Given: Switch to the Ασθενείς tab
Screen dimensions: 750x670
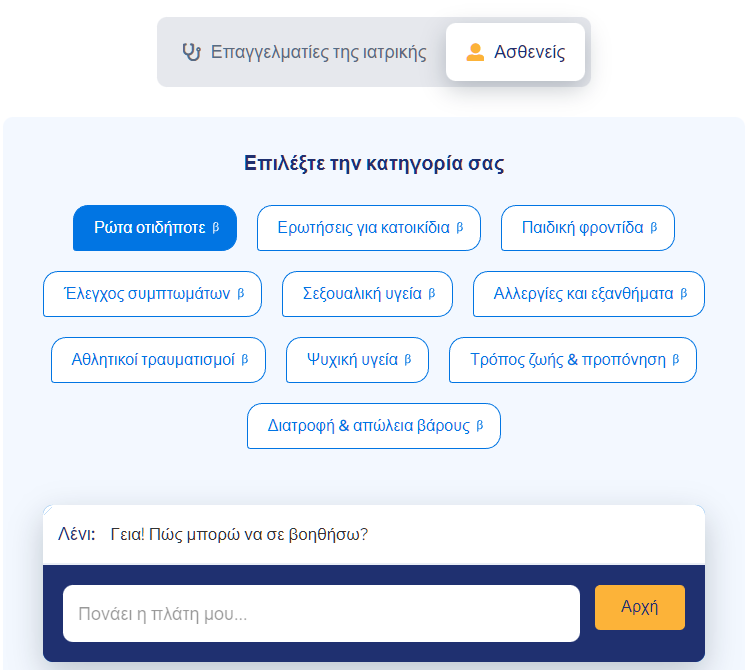Looking at the screenshot, I should [x=515, y=52].
